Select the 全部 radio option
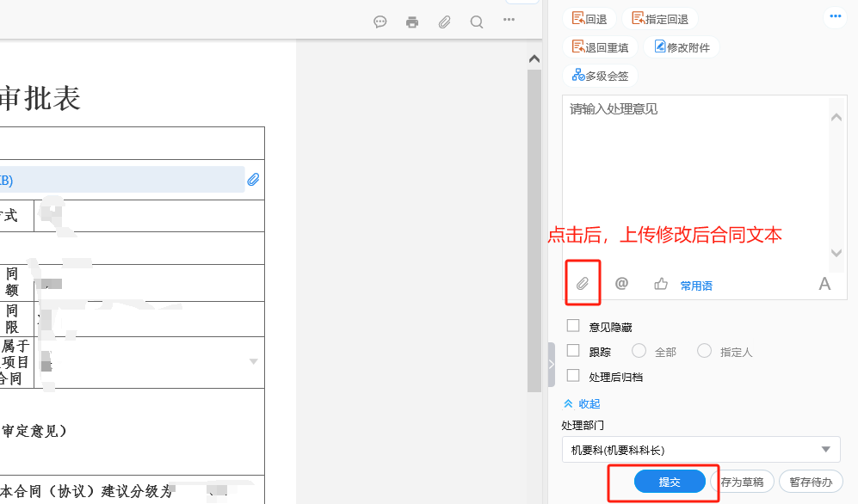Screen dimensions: 858x504 (639, 351)
